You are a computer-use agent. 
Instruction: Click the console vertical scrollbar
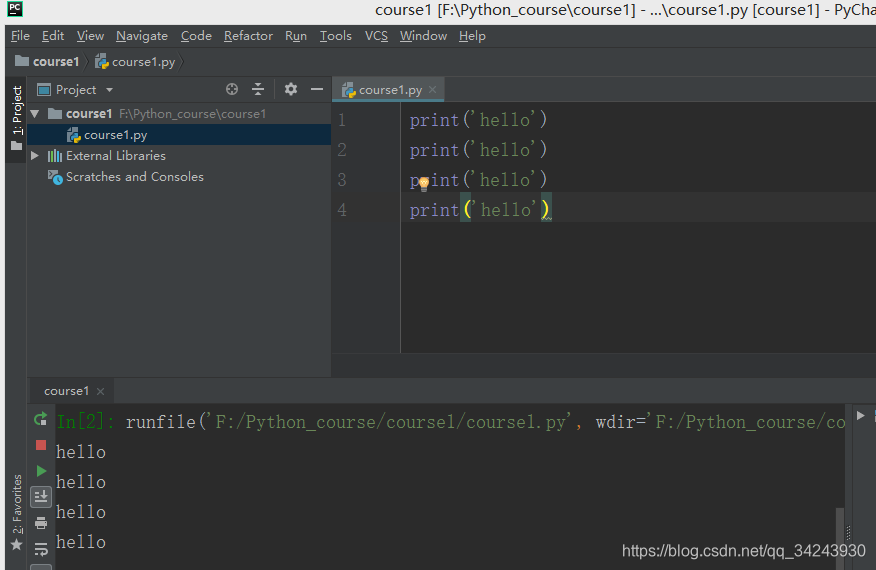click(x=839, y=539)
